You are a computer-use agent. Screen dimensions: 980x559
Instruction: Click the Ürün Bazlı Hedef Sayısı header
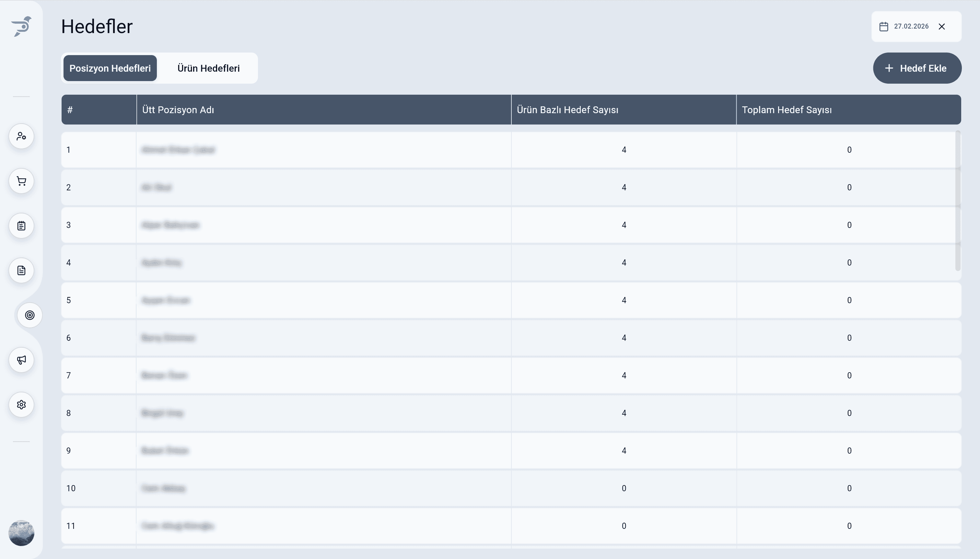pos(567,110)
